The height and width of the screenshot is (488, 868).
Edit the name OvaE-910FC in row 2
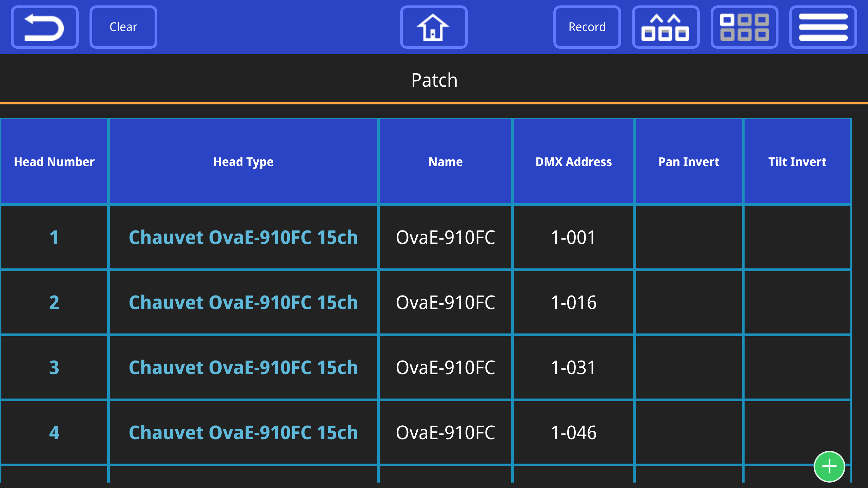[x=446, y=302]
